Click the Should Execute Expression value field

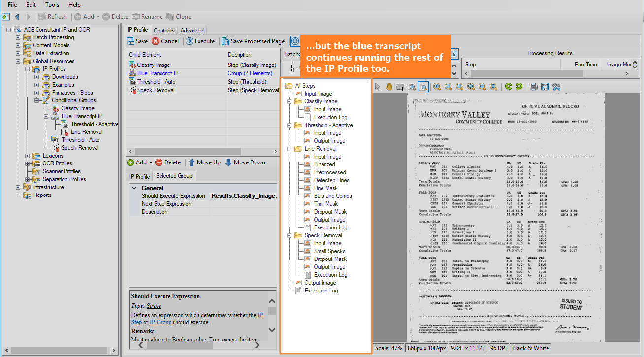244,196
